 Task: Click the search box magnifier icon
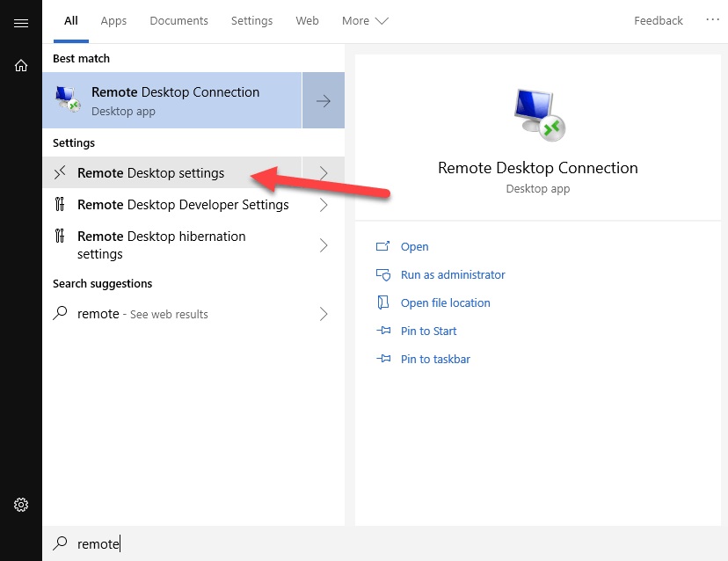(x=60, y=543)
